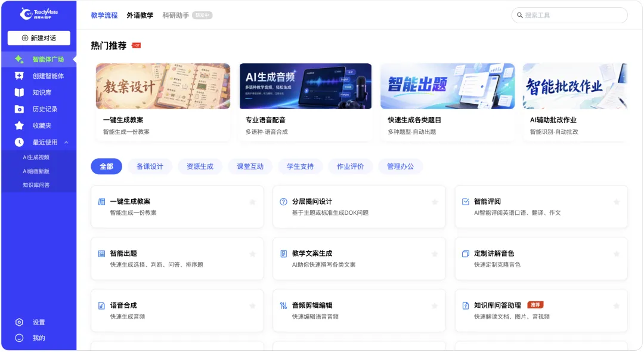The width and height of the screenshot is (644, 352).
Task: Open the 智能批改作业 banner card
Action: pos(575,87)
